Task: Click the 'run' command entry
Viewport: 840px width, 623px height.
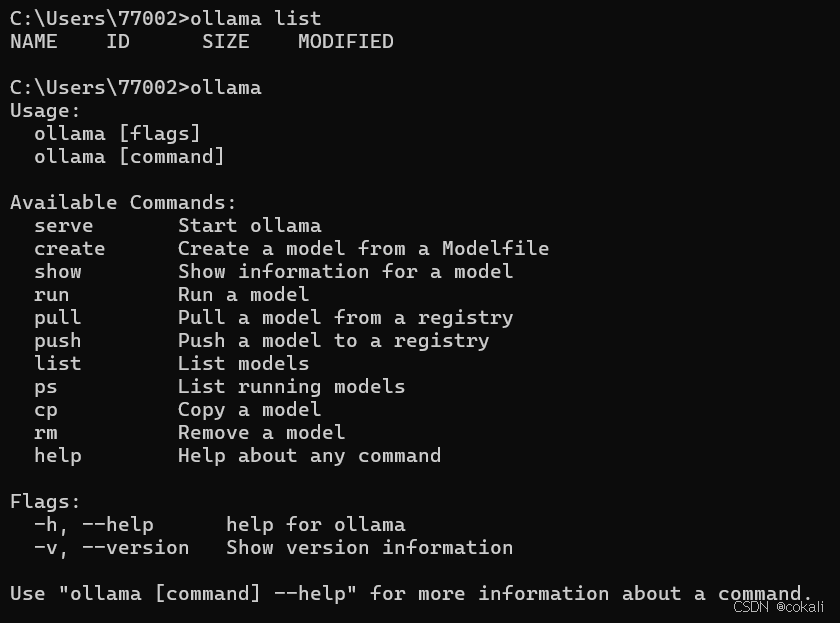Action: [51, 295]
